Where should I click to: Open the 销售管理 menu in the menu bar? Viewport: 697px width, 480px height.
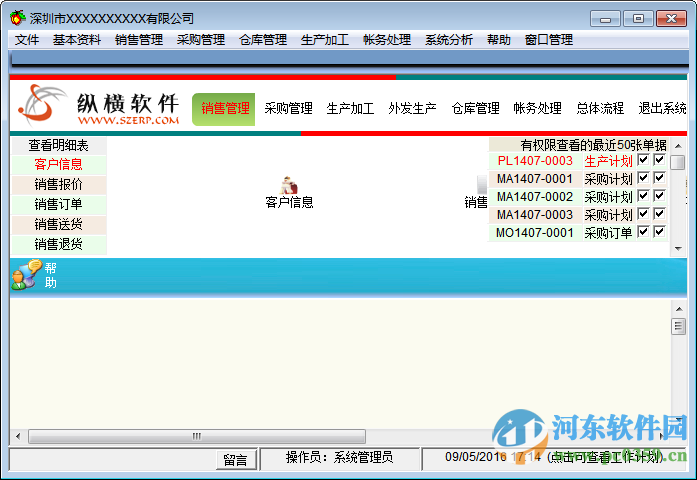[139, 40]
